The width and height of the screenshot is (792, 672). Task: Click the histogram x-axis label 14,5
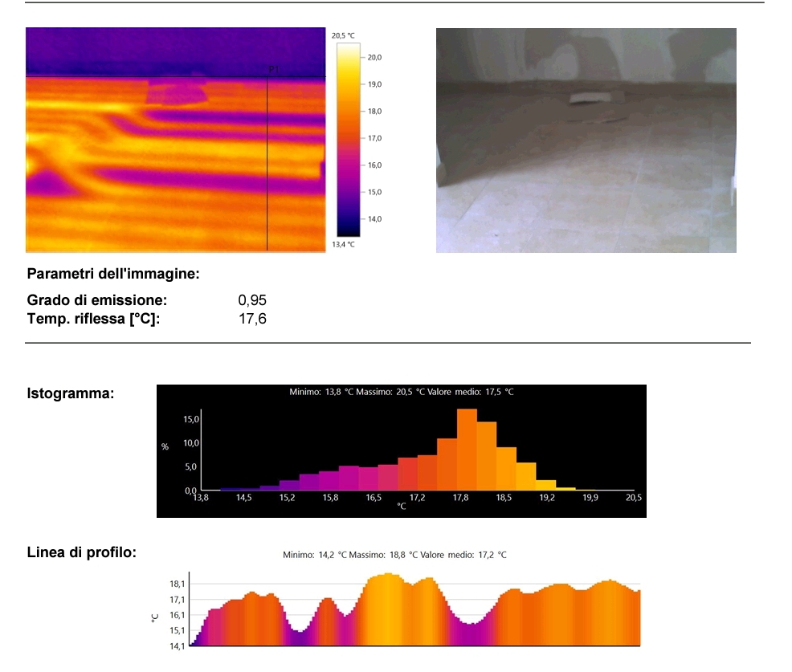[x=244, y=498]
